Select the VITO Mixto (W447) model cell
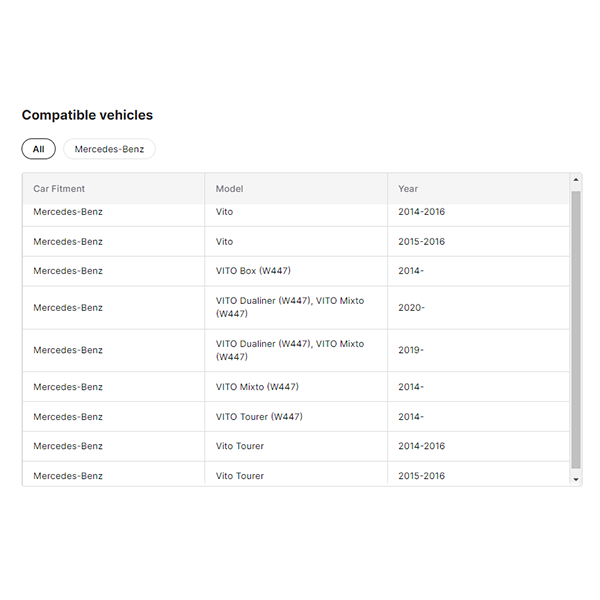The width and height of the screenshot is (600, 600). pyautogui.click(x=257, y=387)
